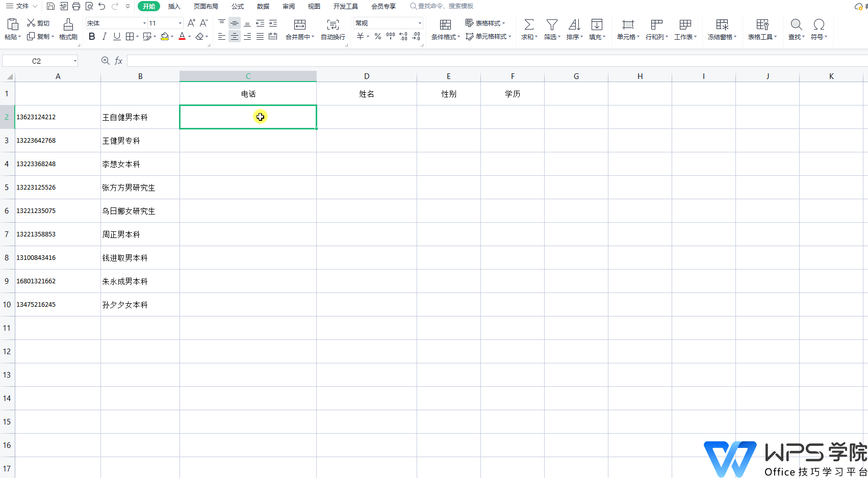Screen dimensions: 868x478
Task: Switch to the Data (数据) tab
Action: coord(263,6)
